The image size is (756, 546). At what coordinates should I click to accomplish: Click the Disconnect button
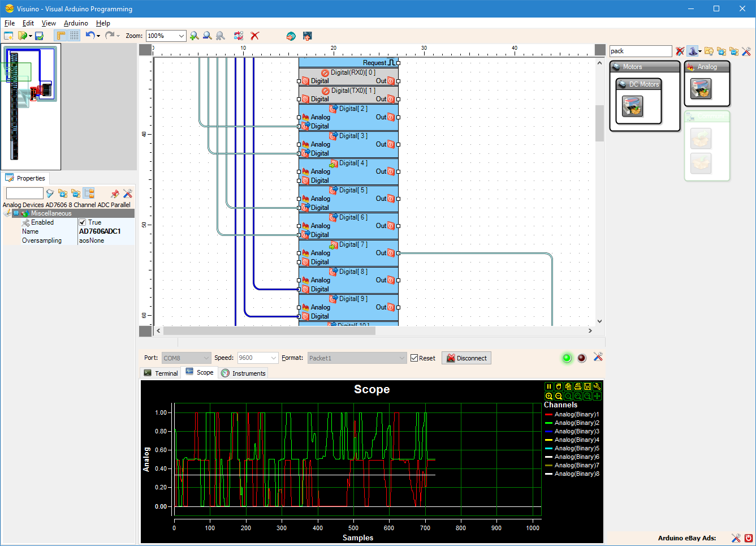point(466,358)
